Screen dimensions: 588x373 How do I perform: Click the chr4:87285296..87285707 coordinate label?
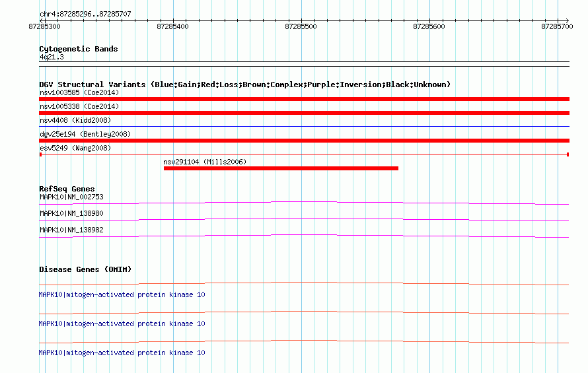coord(85,14)
